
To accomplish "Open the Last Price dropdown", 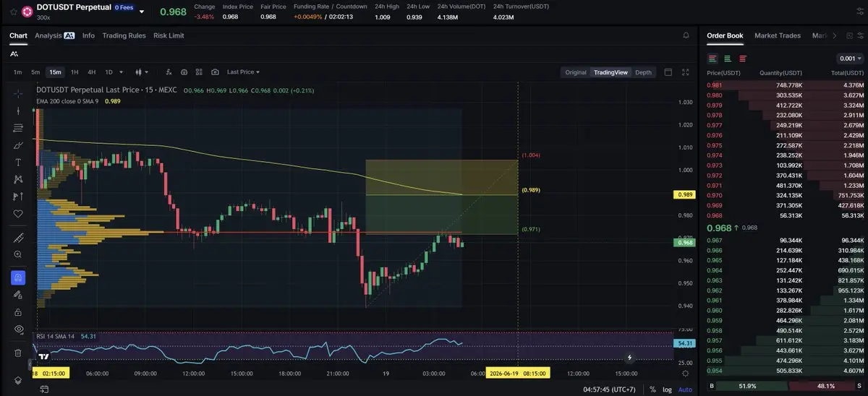I will pos(243,72).
